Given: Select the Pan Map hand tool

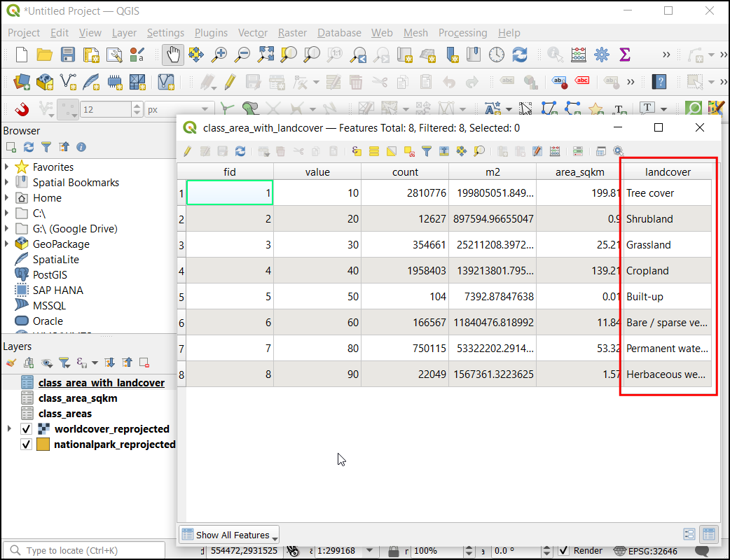Looking at the screenshot, I should [x=172, y=55].
